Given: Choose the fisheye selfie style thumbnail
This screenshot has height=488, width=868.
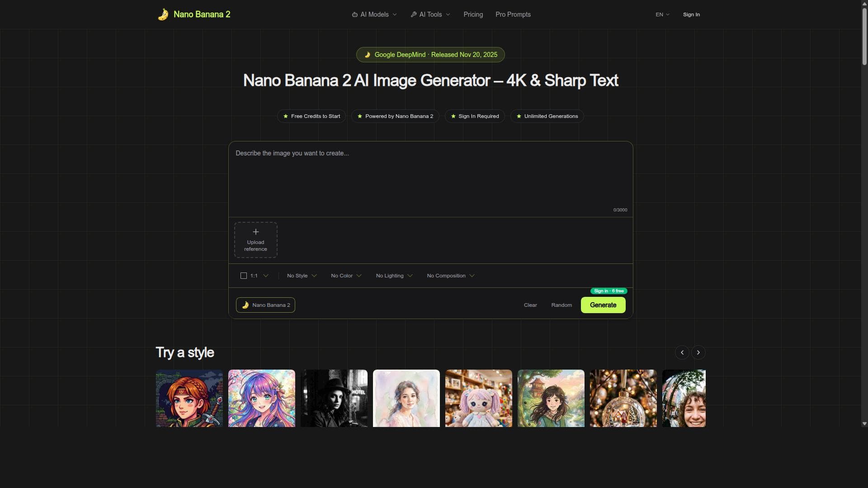Looking at the screenshot, I should tap(684, 398).
